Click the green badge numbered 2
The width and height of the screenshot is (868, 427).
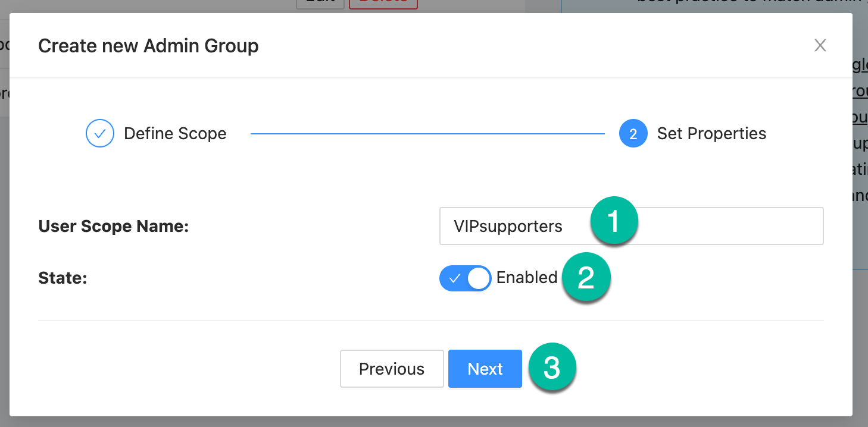586,278
